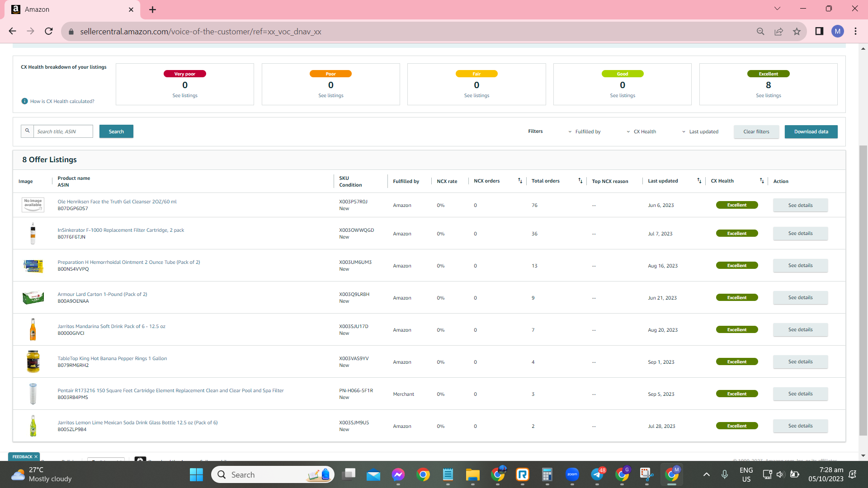
Task: Open the Calculator in taskbar
Action: (547, 474)
